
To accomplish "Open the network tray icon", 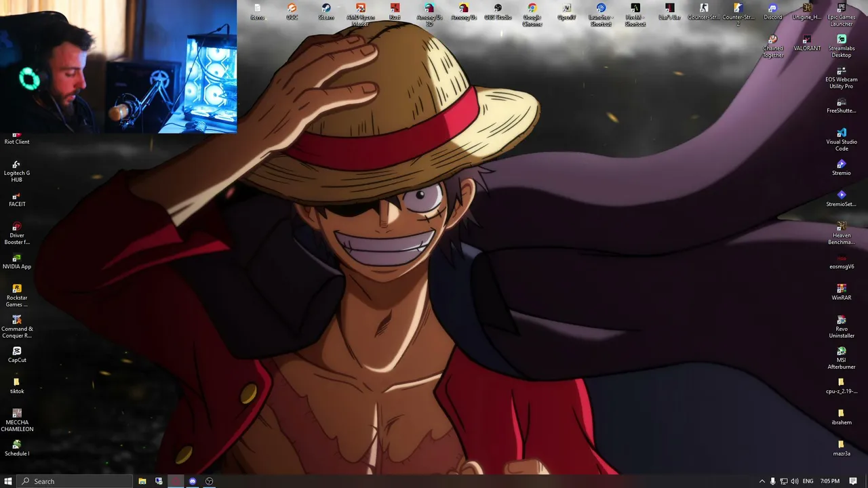I will (x=784, y=481).
